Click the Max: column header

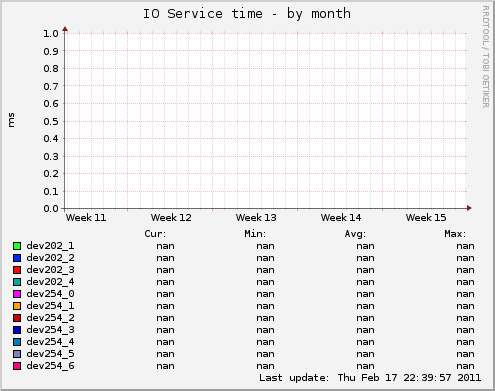[x=455, y=234]
